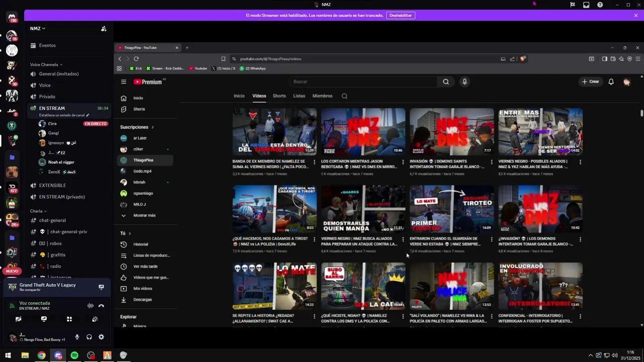Stream Grand Theft Auto V Legacy screen icon

click(101, 287)
